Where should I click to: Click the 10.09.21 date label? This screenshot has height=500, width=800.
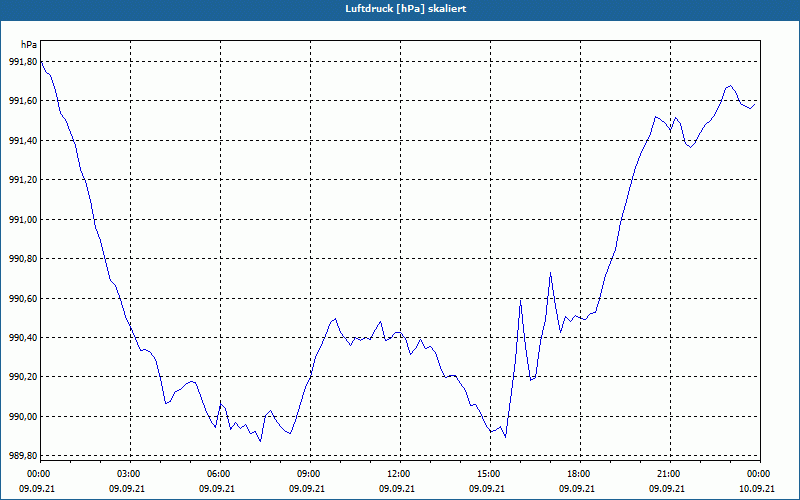(757, 489)
